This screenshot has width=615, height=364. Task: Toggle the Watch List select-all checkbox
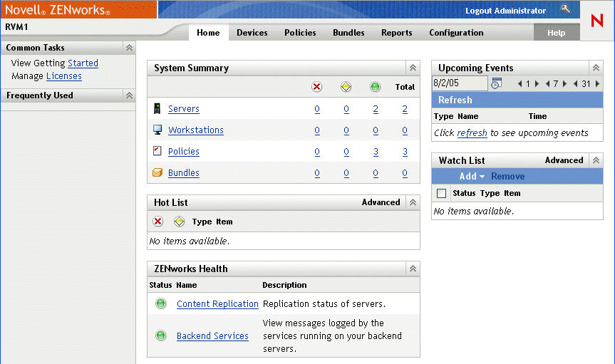pos(441,193)
